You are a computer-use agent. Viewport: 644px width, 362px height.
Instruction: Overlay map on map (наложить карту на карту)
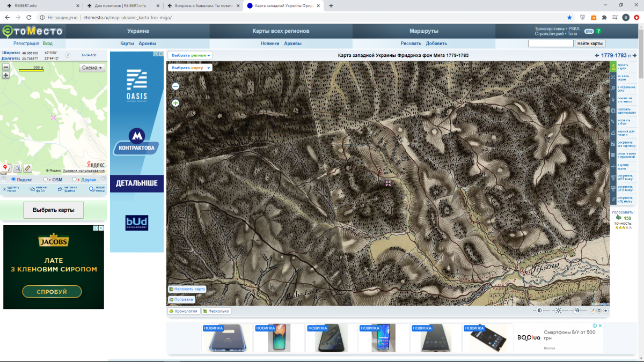[613, 111]
